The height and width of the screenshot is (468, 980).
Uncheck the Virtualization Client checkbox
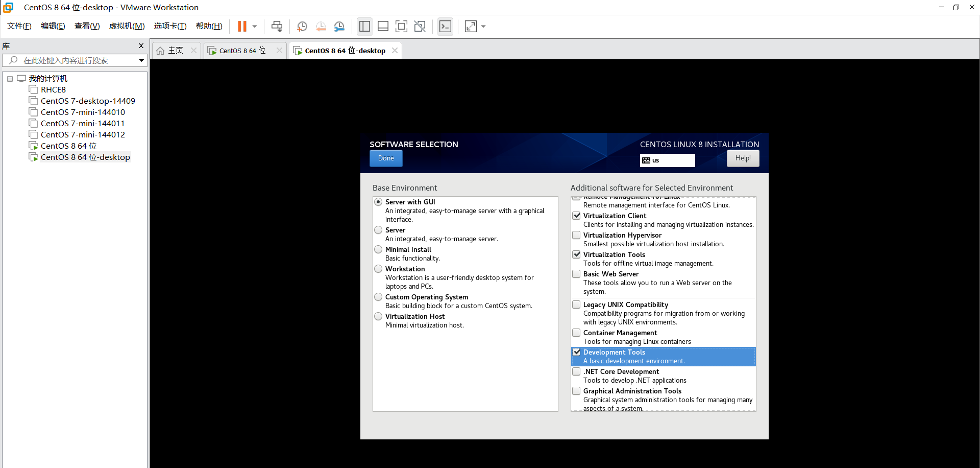(576, 216)
